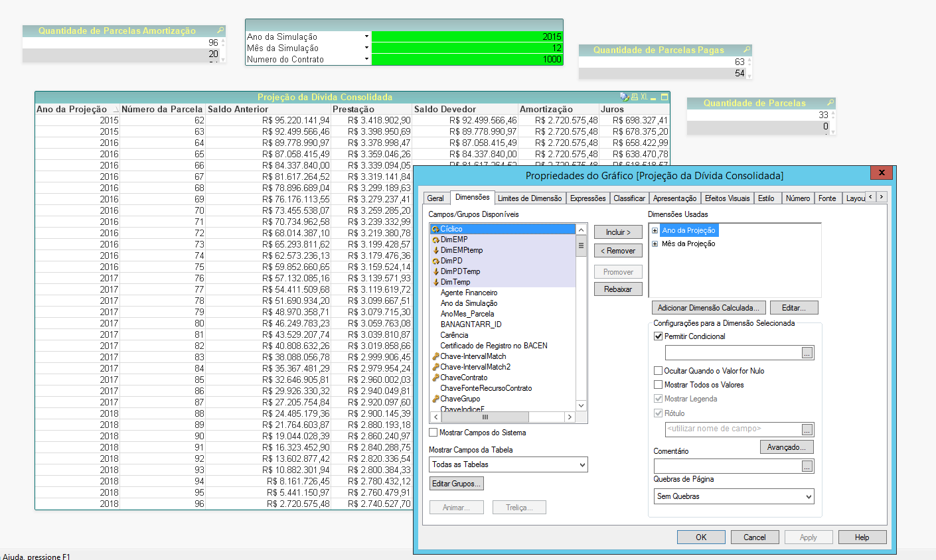936x560 pixels.
Task: Maximize the Projeção da Dívida Consolidada table object
Action: coord(664,97)
